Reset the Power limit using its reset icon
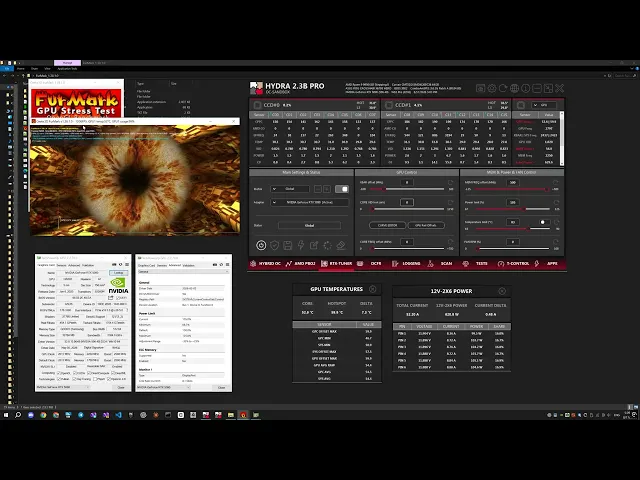The height and width of the screenshot is (480, 640). 556,202
